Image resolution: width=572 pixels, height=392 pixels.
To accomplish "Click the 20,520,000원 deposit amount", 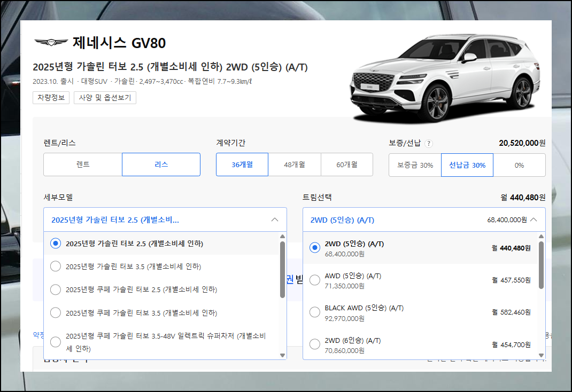I will coord(522,143).
